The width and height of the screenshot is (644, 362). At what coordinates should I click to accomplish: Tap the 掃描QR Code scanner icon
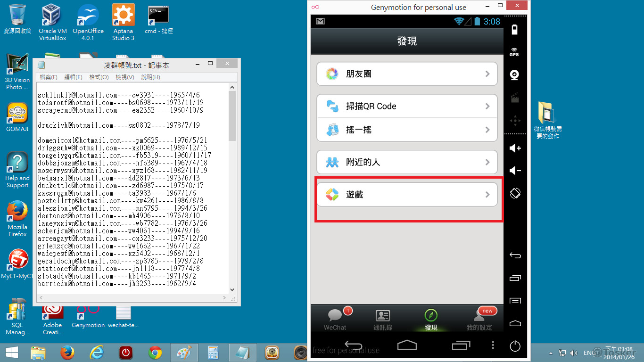pyautogui.click(x=333, y=106)
